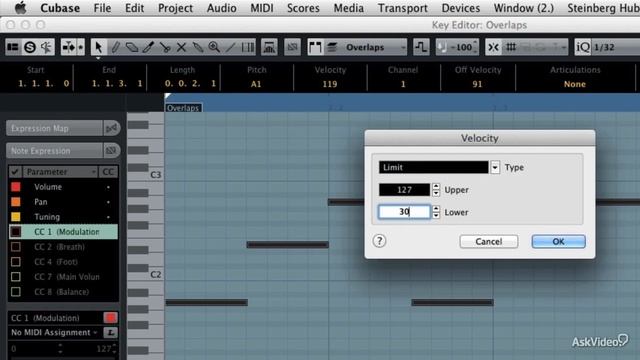Toggle the CC 4 (Foot) checkbox
Viewport: 640px width, 360px height.
click(16, 262)
